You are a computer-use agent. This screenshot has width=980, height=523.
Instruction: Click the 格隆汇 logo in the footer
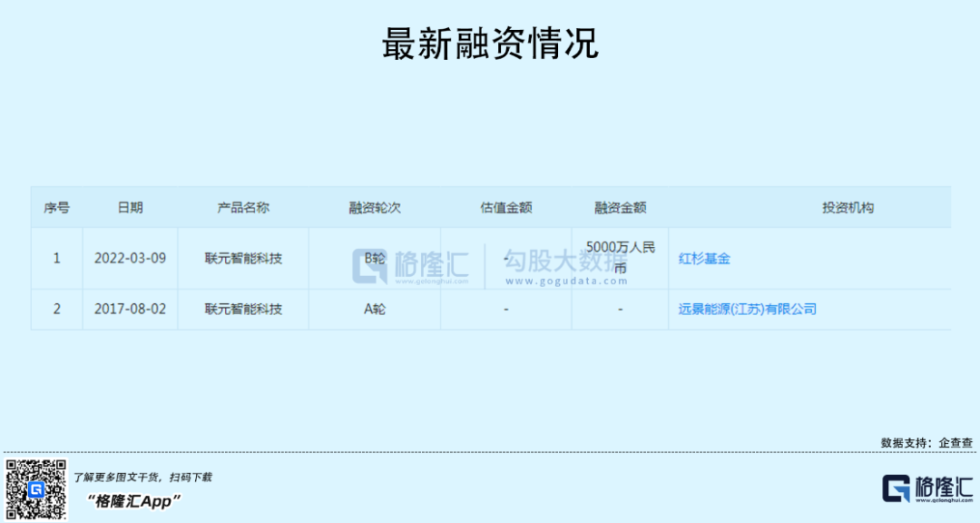[927, 488]
